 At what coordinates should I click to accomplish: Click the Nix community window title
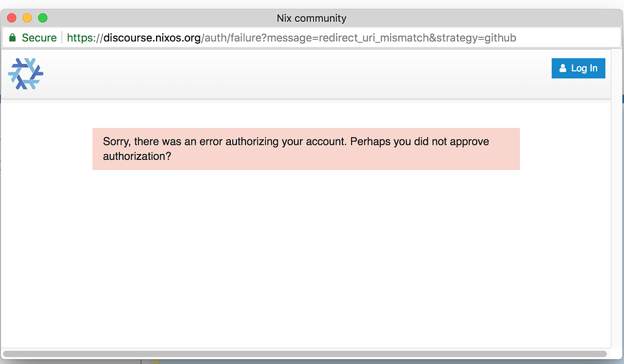pyautogui.click(x=311, y=18)
